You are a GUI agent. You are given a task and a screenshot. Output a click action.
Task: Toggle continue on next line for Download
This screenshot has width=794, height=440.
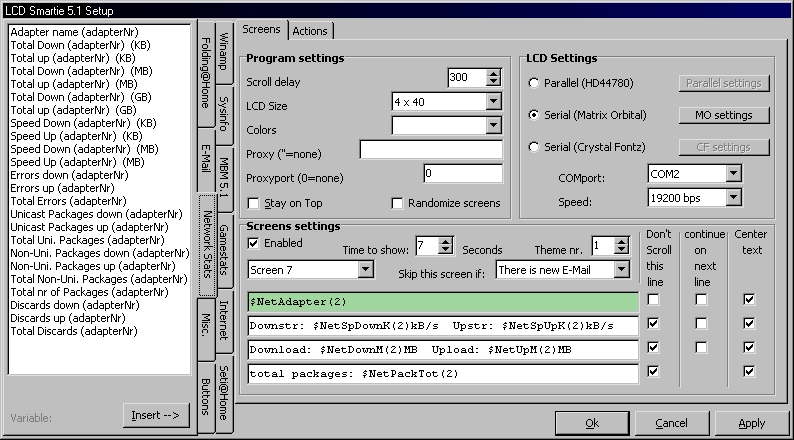click(701, 347)
